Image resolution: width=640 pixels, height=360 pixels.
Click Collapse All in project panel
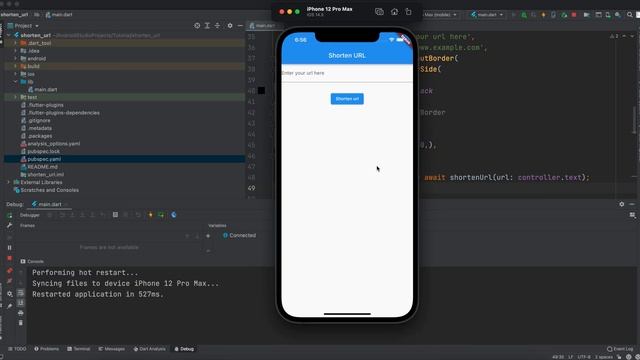[218, 26]
